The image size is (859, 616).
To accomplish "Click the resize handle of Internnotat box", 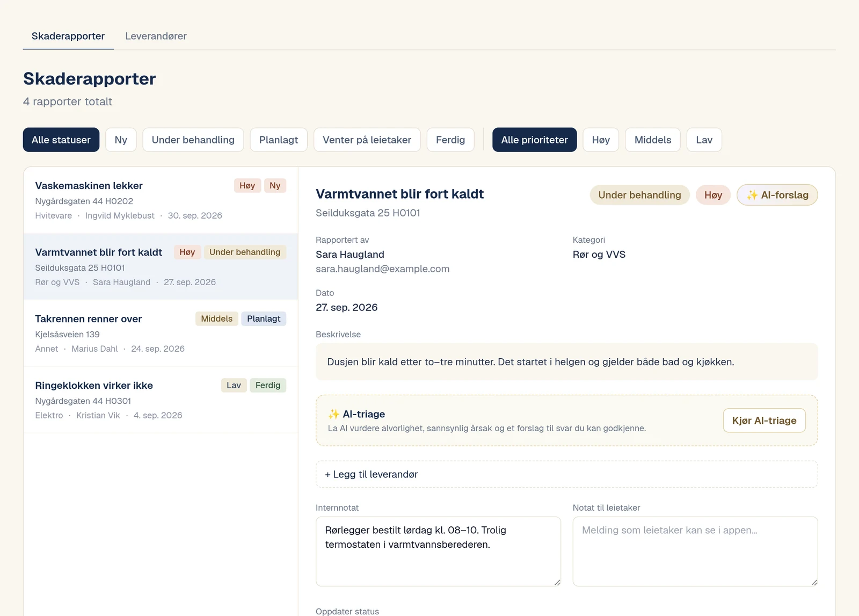I will tap(557, 582).
